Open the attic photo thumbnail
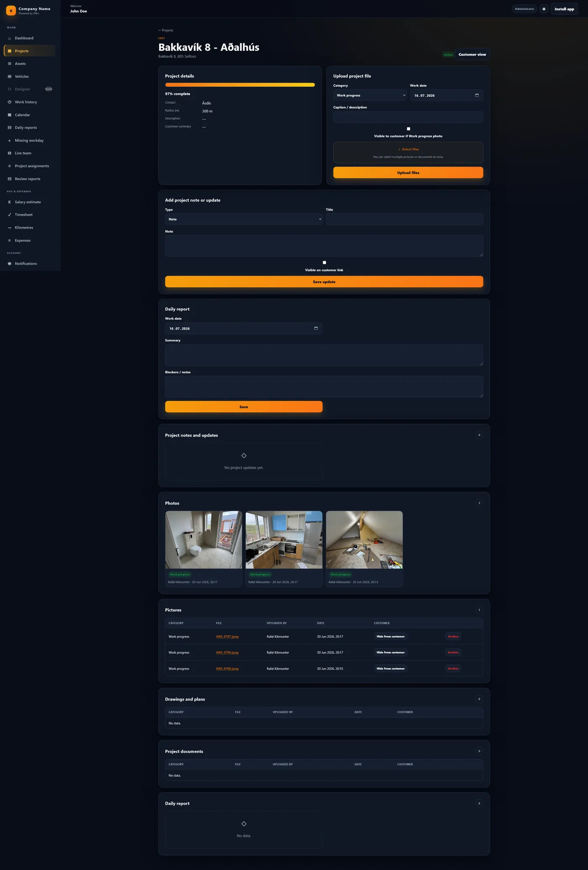The image size is (588, 870). coord(365,540)
